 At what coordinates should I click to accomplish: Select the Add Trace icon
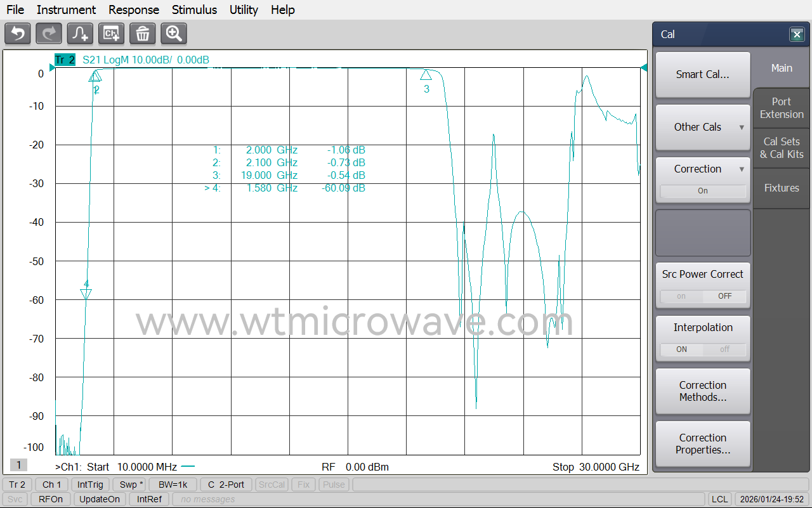point(79,34)
